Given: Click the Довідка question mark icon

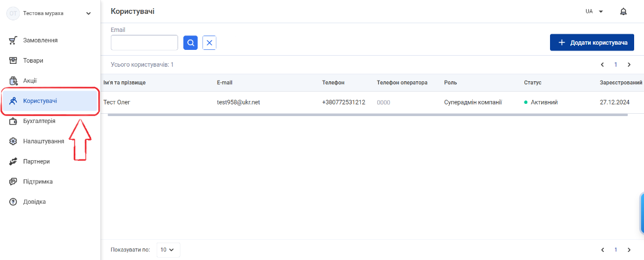Looking at the screenshot, I should (13, 202).
